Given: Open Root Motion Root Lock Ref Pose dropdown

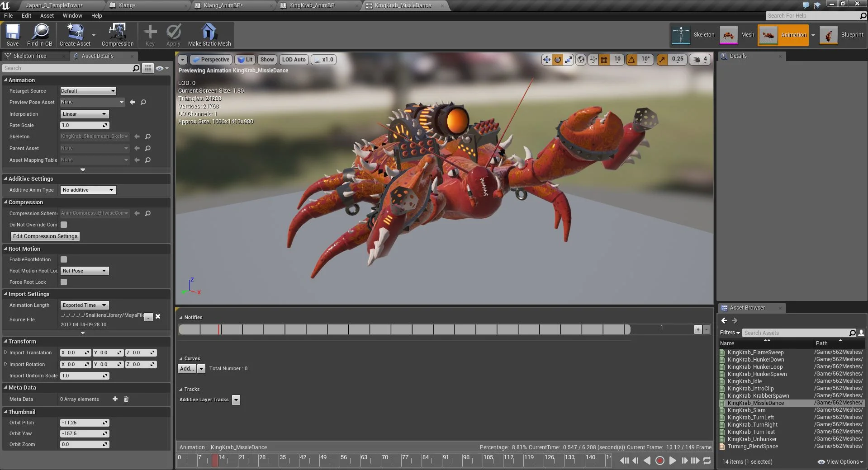Looking at the screenshot, I should (85, 271).
